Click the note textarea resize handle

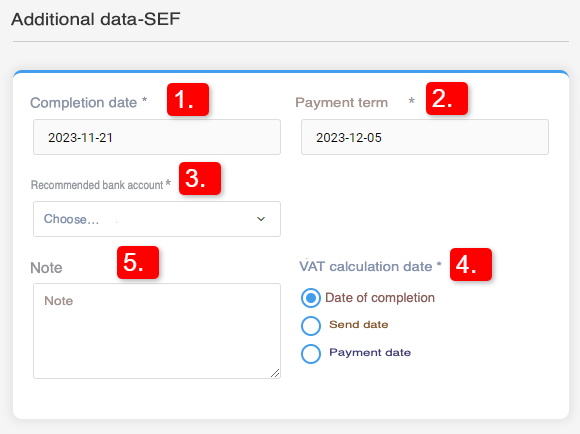275,373
